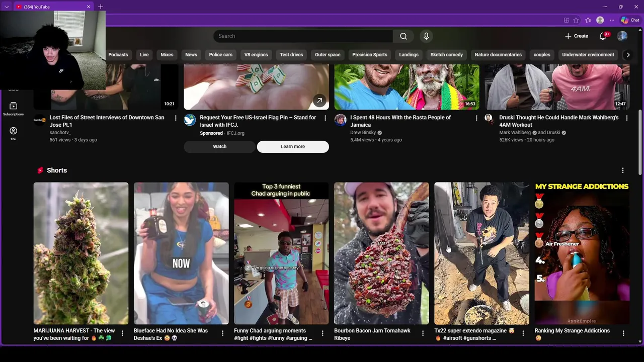Play the Marijuana Harvest short thumbnail
The image size is (644, 362).
(81, 253)
